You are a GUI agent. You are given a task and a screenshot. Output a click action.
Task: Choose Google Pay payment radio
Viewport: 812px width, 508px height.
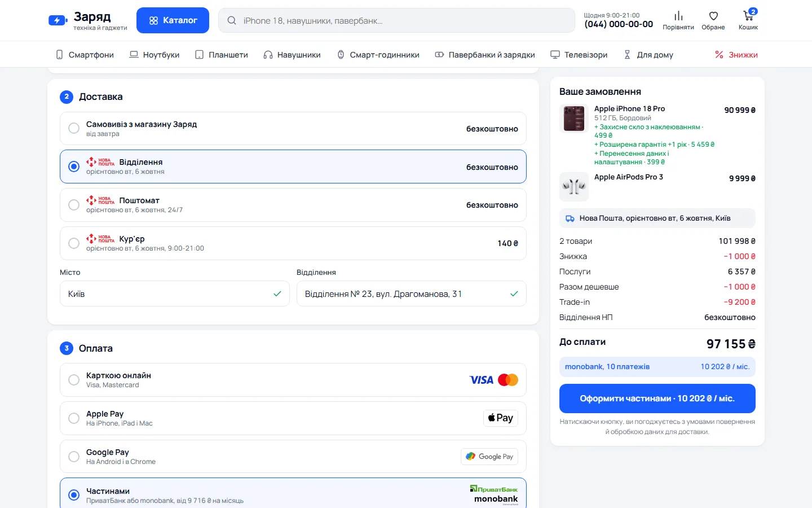pyautogui.click(x=74, y=457)
